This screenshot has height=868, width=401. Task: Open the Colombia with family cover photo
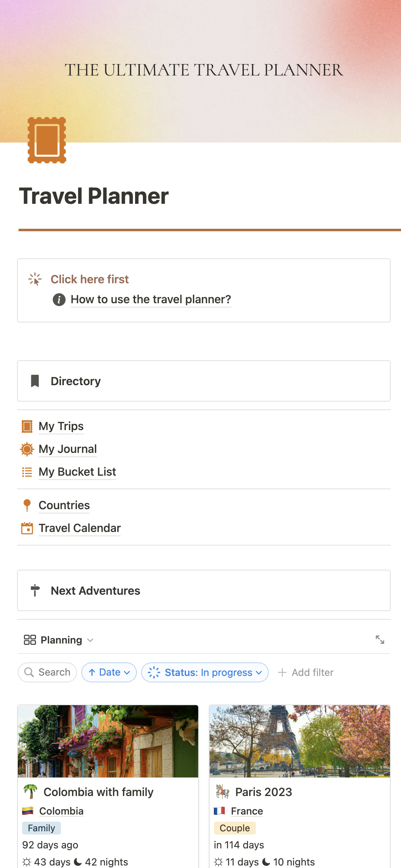click(108, 741)
